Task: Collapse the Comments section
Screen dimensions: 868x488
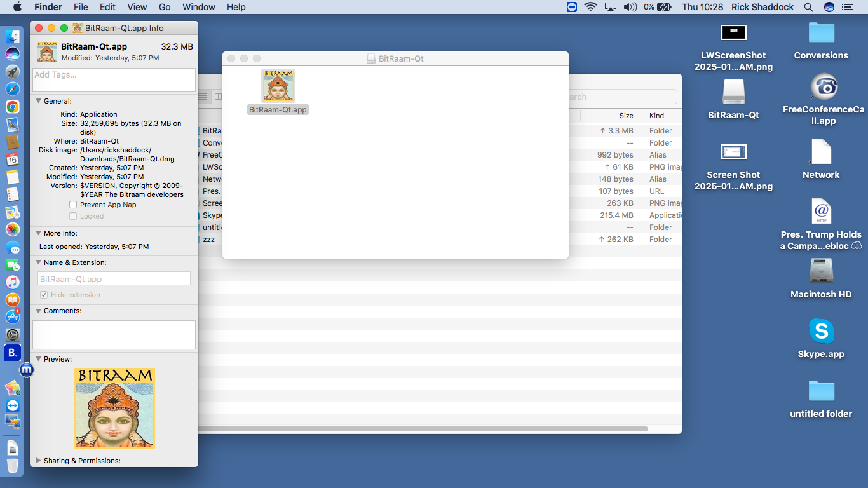Action: [38, 311]
